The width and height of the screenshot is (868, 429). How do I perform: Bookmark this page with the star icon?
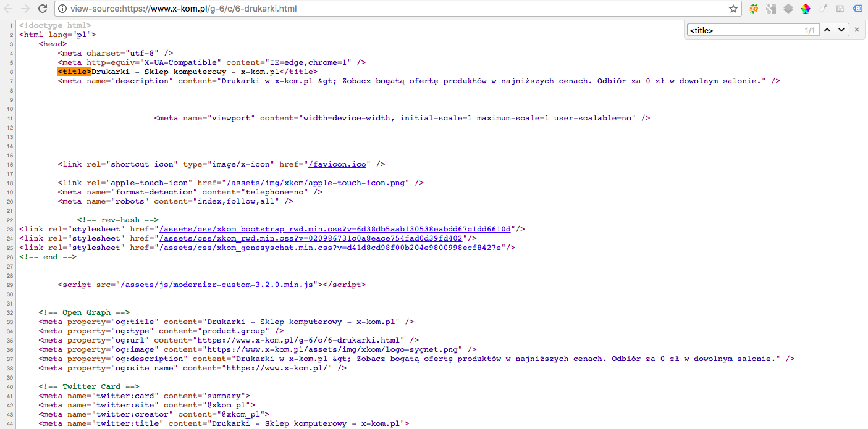click(733, 9)
